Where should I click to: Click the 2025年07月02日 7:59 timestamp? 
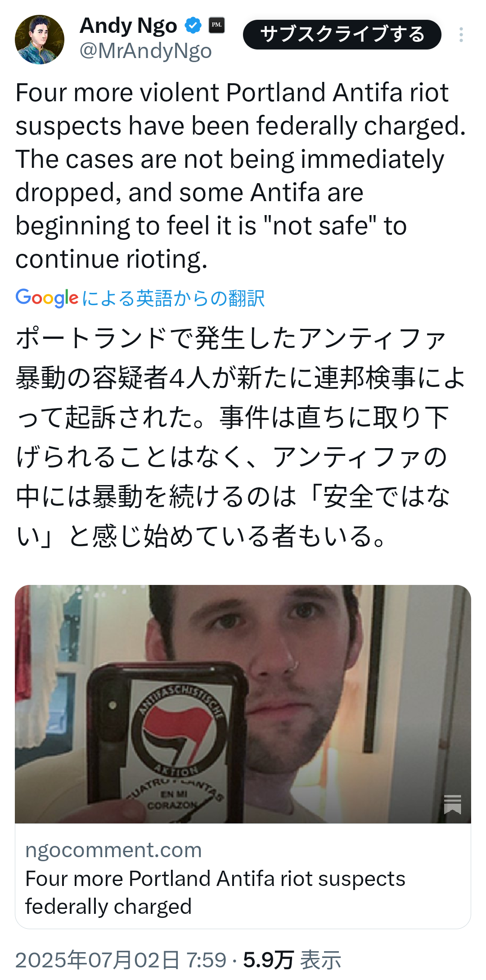(121, 960)
